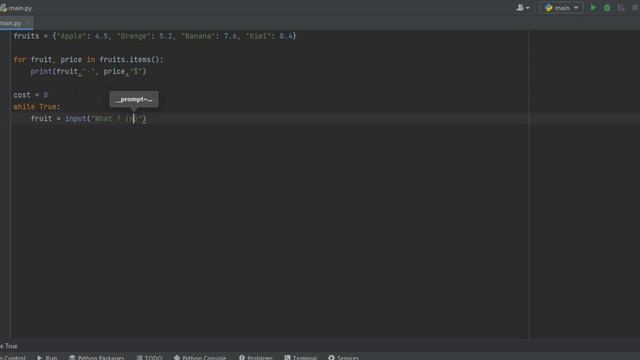The height and width of the screenshot is (360, 640).
Task: Open the Problems tool window
Action: pyautogui.click(x=256, y=358)
